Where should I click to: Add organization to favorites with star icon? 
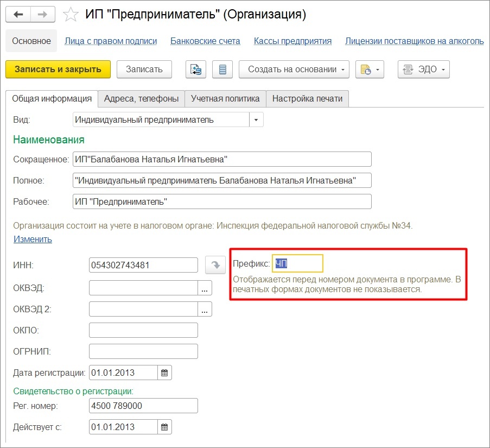tap(71, 15)
